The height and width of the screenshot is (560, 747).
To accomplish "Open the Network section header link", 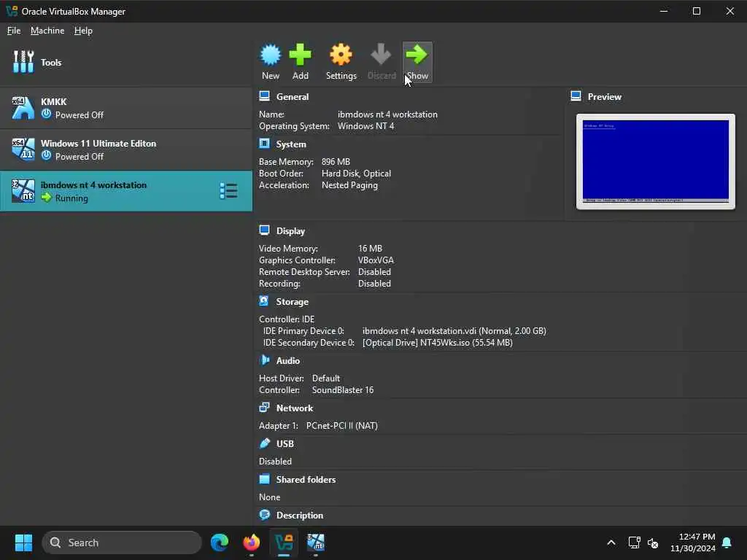I will point(295,408).
